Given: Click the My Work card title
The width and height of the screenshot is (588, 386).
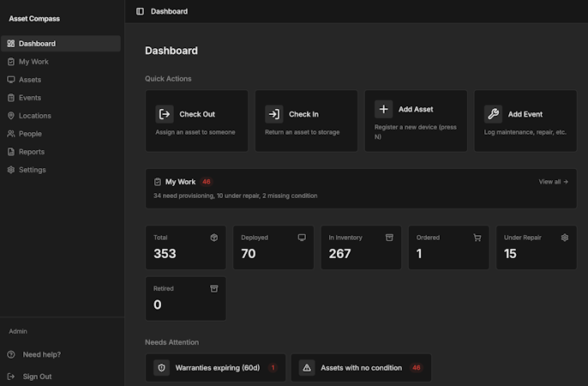Looking at the screenshot, I should coord(180,182).
